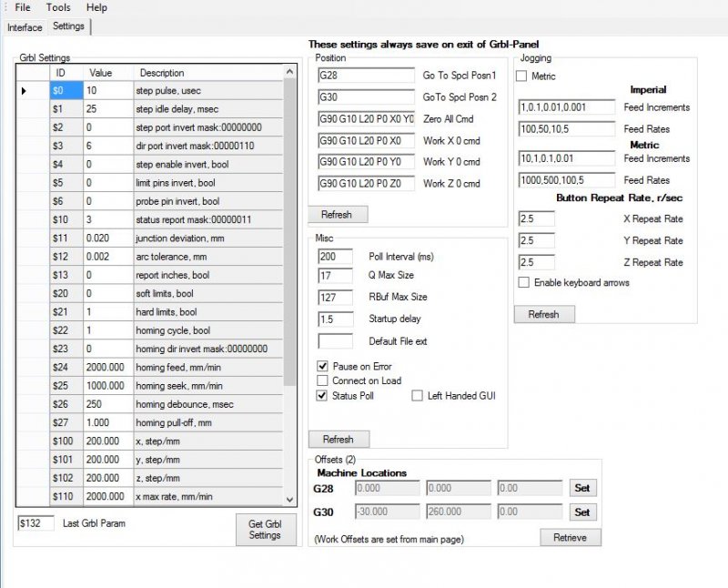This screenshot has height=588, width=728.
Task: Click the Retrieve offsets button
Action: click(x=570, y=538)
